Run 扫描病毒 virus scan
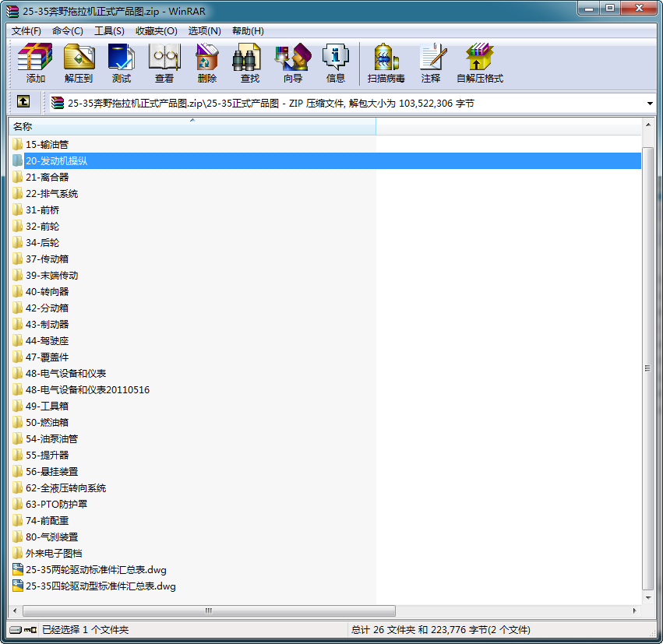Screen dimensions: 663x644 click(x=386, y=62)
